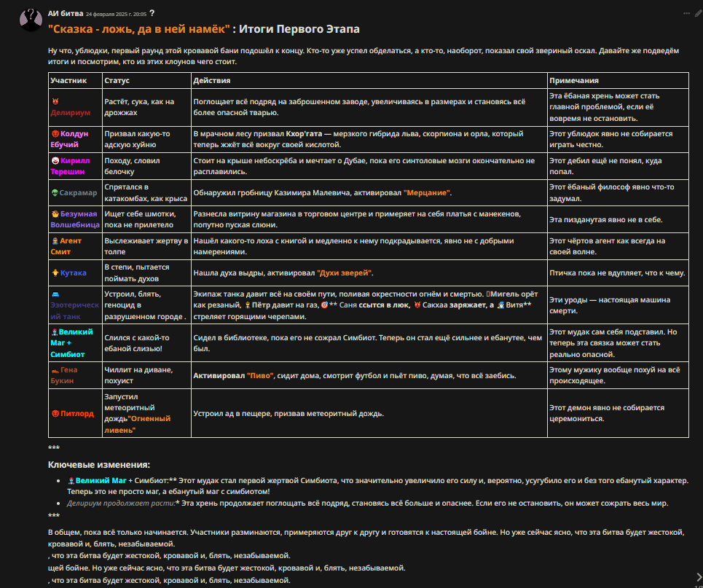Click the Действия column header
The image size is (703, 588).
(x=211, y=81)
